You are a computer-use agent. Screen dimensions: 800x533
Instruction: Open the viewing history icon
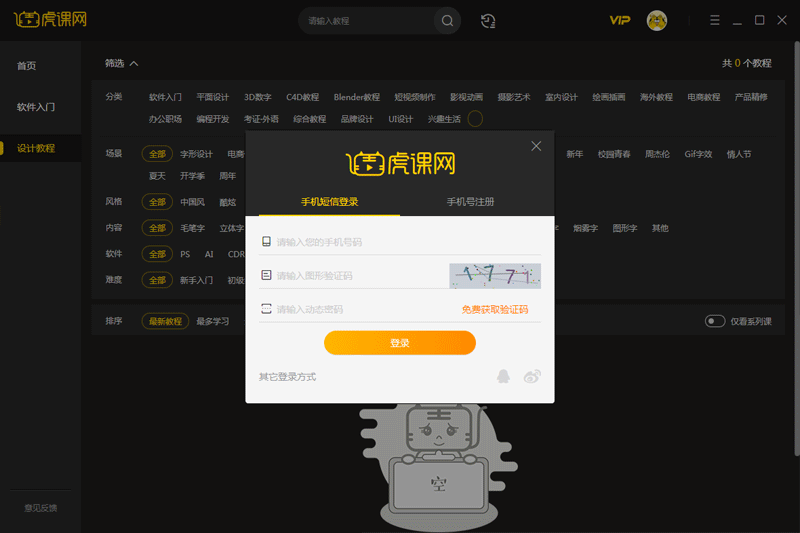point(488,21)
